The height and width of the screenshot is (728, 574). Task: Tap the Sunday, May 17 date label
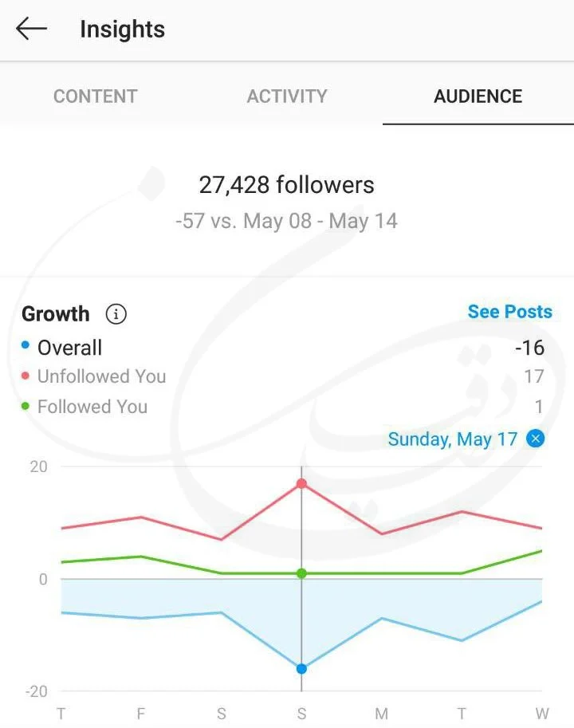point(453,439)
